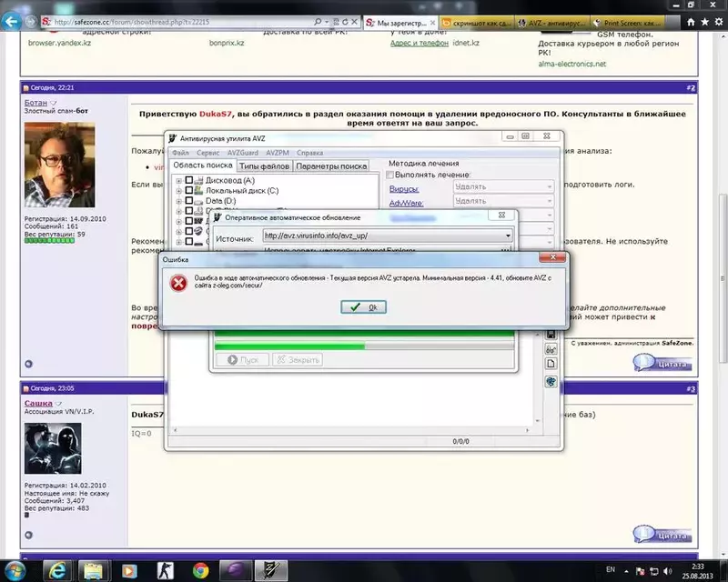Click the AVZ title bar logo icon
Image resolution: width=728 pixels, height=582 pixels.
click(x=173, y=138)
